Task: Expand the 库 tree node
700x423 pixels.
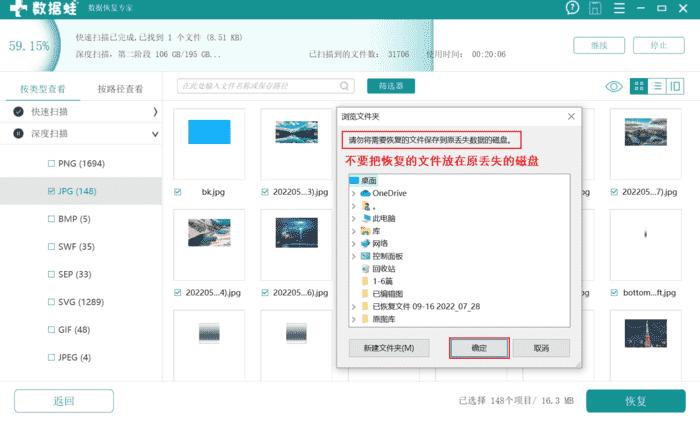Action: tap(354, 231)
